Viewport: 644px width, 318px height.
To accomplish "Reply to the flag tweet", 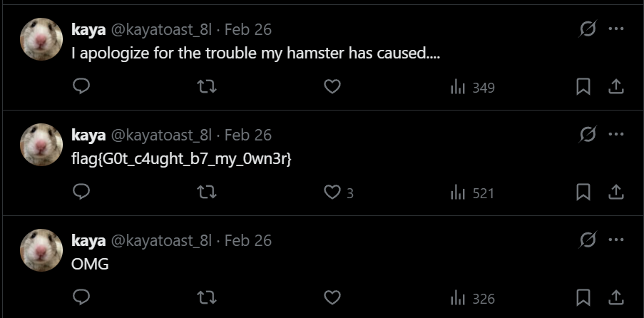I will click(x=81, y=193).
